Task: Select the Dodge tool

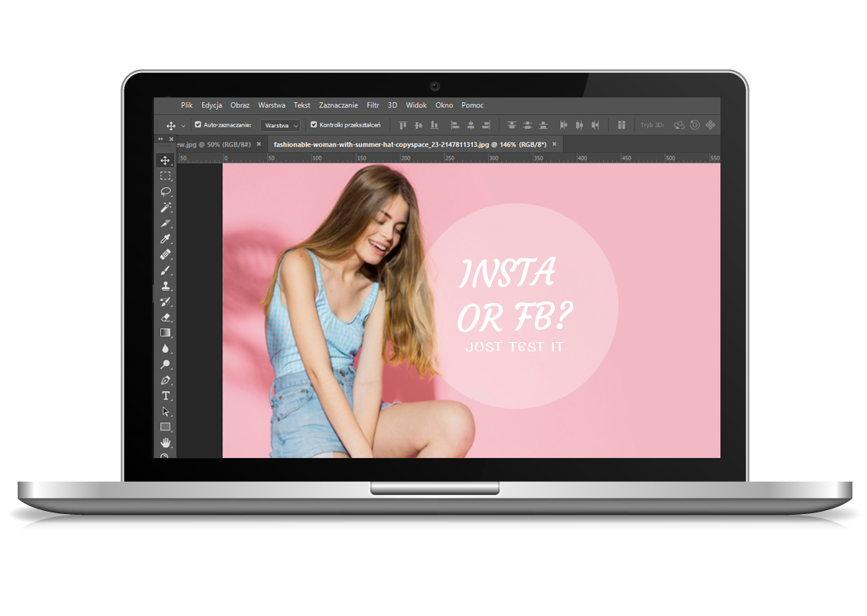Action: [x=165, y=364]
